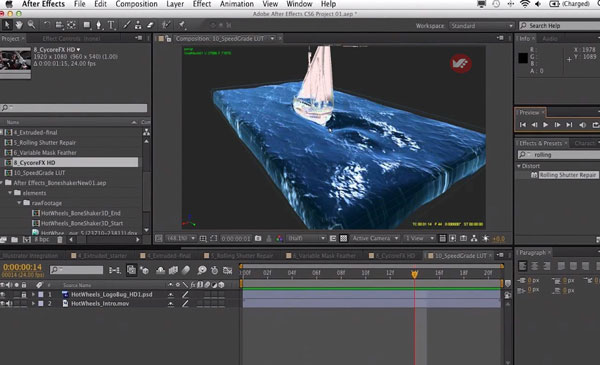This screenshot has height=365, width=600.
Task: Click the region of interest icon
Action: 214,238
